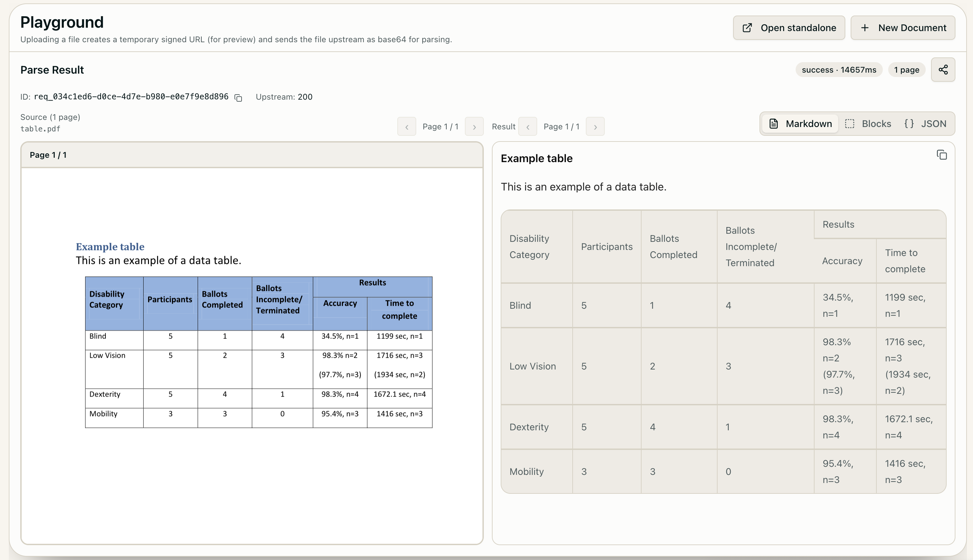Click the table.pdf file name
The image size is (973, 560).
[x=41, y=129]
